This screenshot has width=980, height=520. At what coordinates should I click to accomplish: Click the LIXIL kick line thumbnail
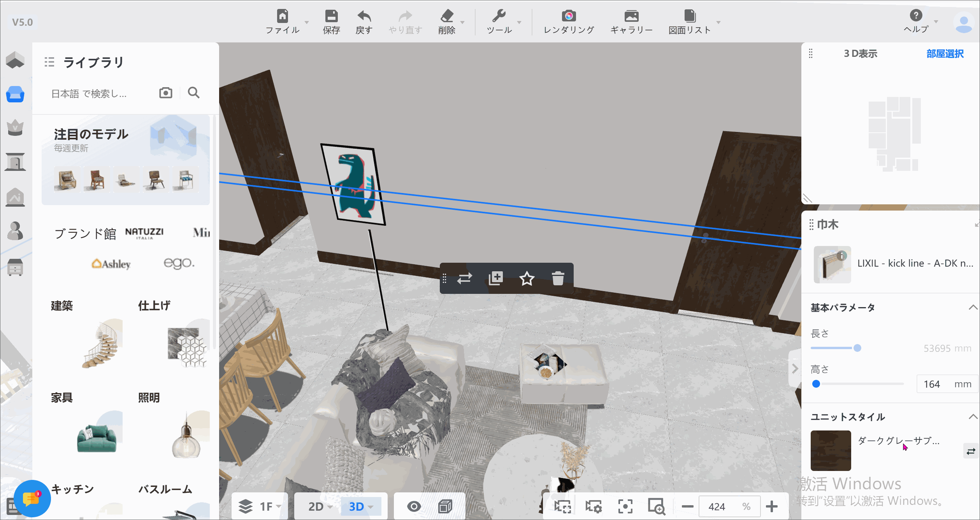tap(832, 264)
